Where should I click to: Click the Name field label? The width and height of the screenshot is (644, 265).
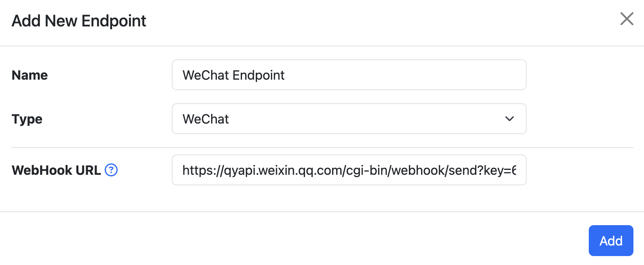(30, 75)
